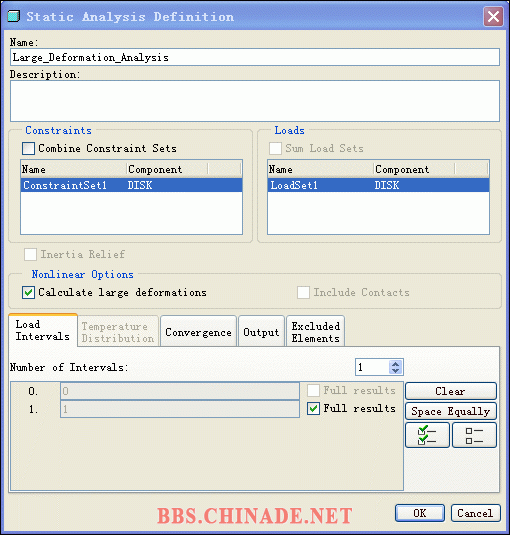Open the Output tab

[x=261, y=332]
